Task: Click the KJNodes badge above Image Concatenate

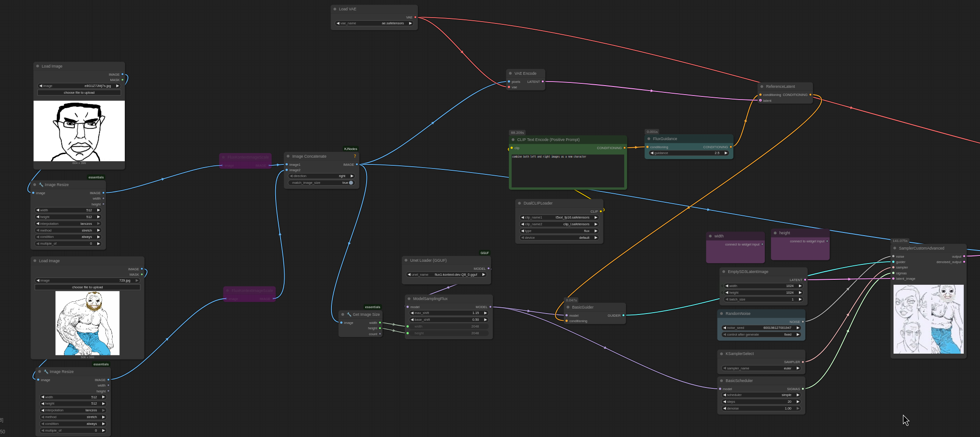Action: [x=350, y=149]
